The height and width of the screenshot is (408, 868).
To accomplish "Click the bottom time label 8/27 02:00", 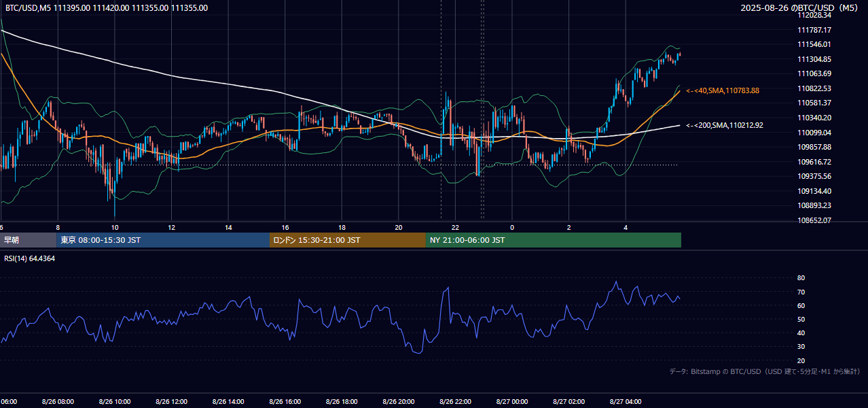I will tap(569, 402).
